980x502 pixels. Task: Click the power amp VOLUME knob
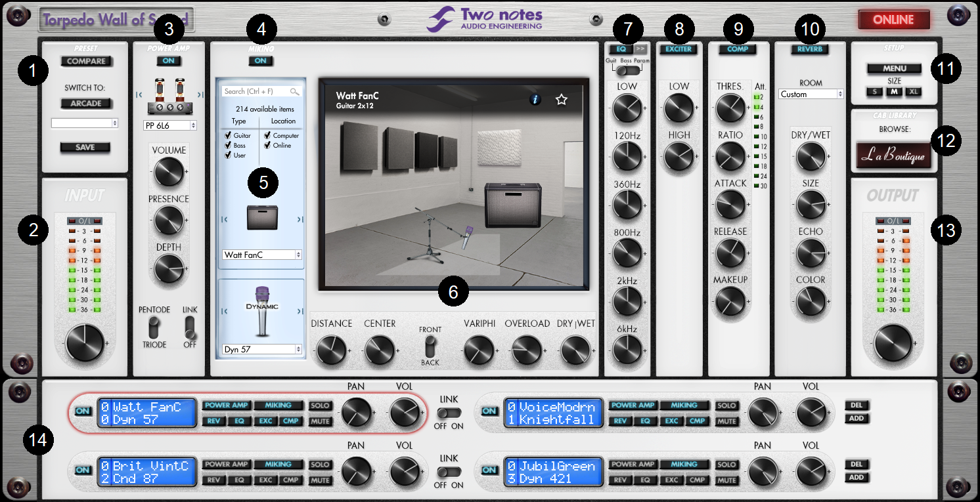(x=169, y=172)
